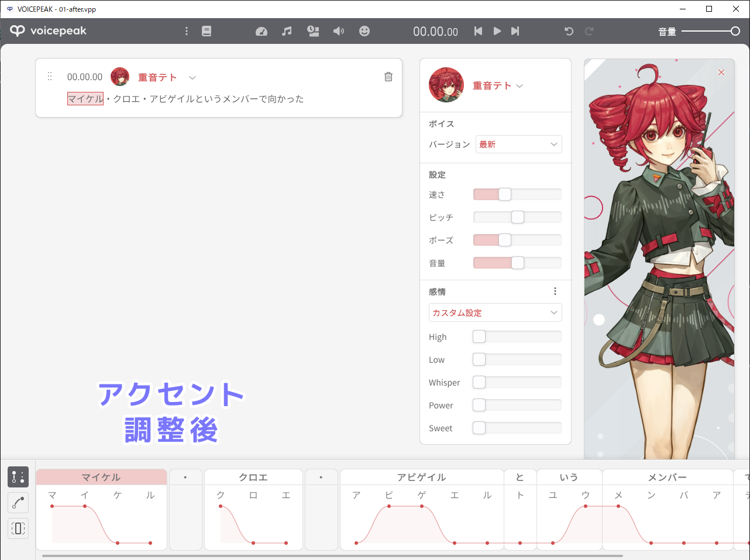This screenshot has height=560, width=750.
Task: Adjust the Low emotion slider
Action: (517, 359)
